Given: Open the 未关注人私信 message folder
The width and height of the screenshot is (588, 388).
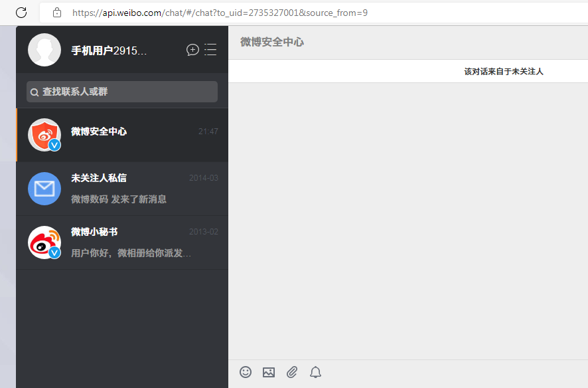Looking at the screenshot, I should pyautogui.click(x=133, y=189).
